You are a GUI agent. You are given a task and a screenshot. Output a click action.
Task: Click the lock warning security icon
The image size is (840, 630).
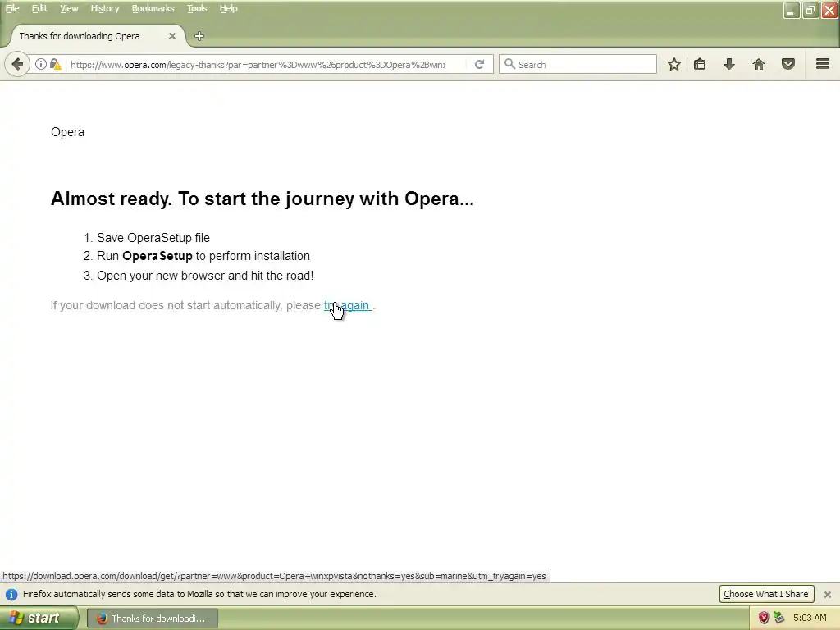(x=55, y=64)
